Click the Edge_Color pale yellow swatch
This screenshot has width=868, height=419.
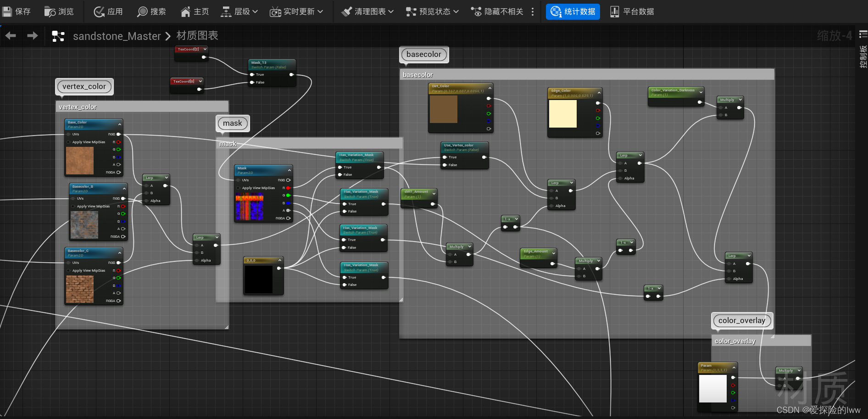tap(563, 114)
